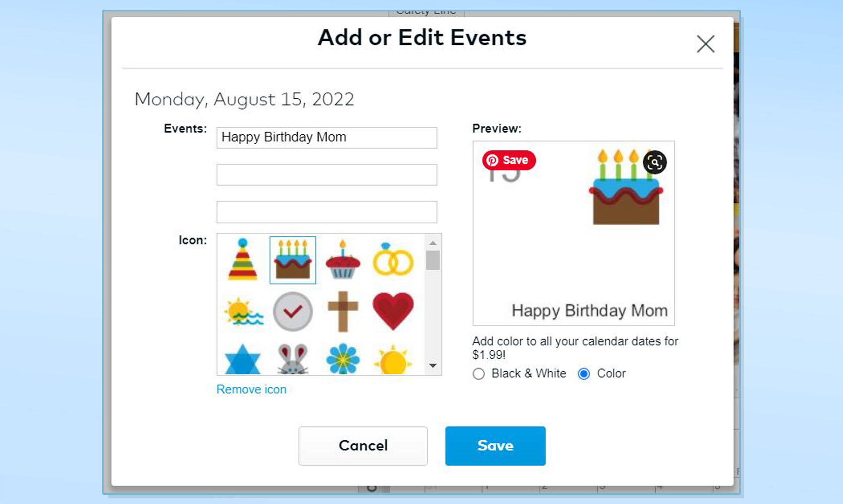Click the sunrise over water icon
This screenshot has width=843, height=504.
(242, 310)
